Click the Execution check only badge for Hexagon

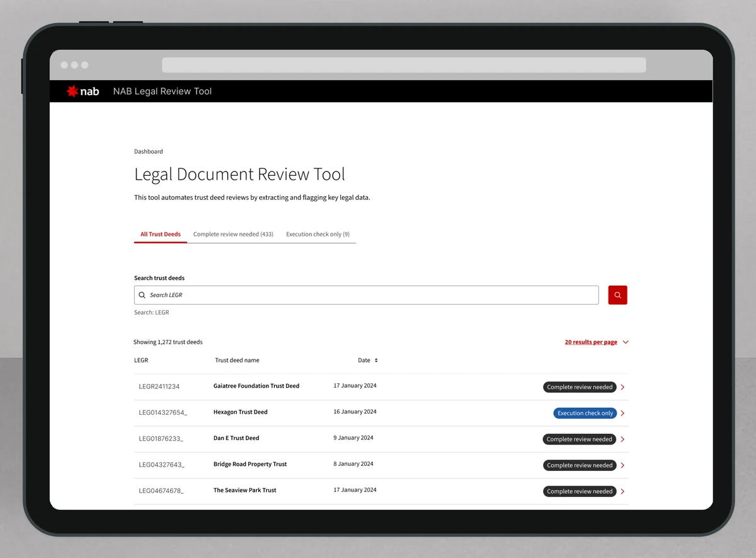coord(585,414)
